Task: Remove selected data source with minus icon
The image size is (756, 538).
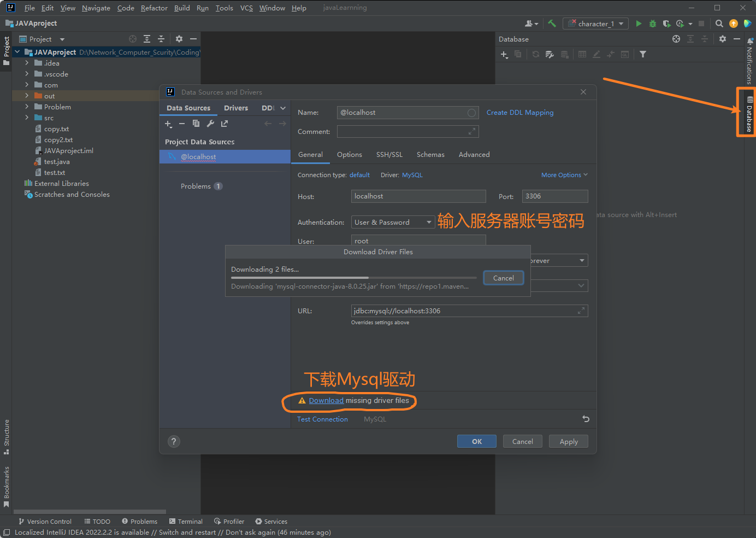Action: pyautogui.click(x=182, y=124)
